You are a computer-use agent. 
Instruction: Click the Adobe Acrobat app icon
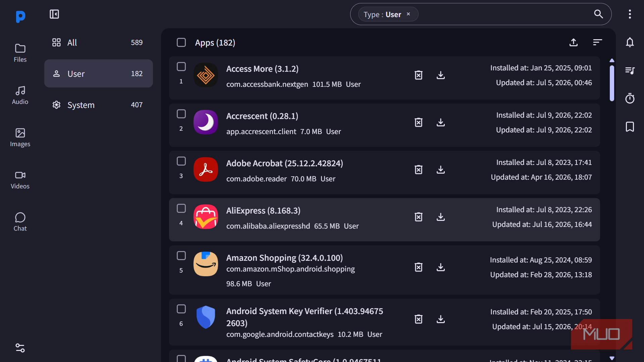tap(206, 170)
